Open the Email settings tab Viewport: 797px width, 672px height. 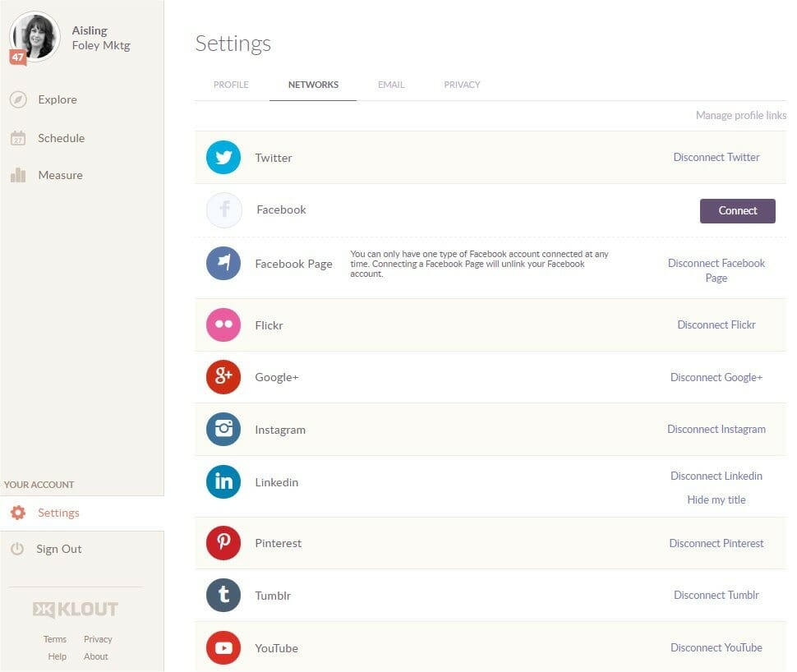click(391, 85)
